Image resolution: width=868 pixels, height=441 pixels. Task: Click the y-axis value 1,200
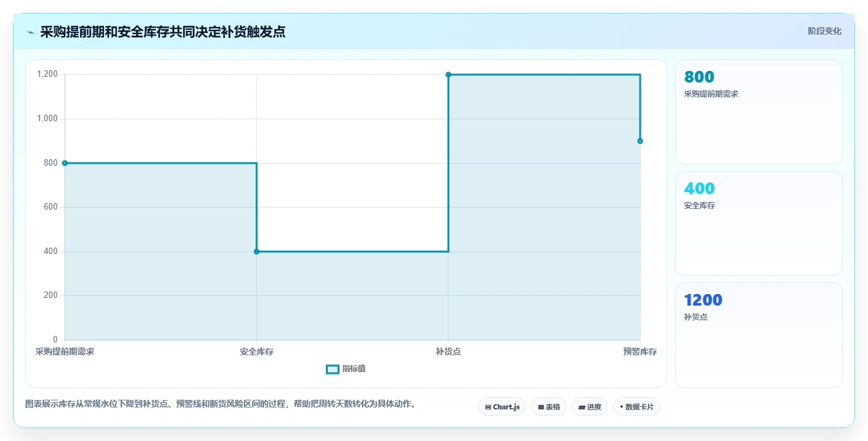tap(48, 74)
